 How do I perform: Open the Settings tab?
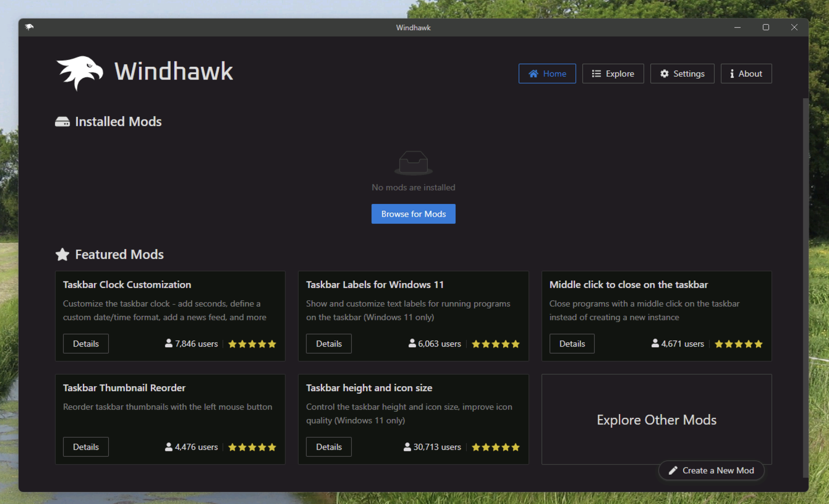click(x=682, y=73)
